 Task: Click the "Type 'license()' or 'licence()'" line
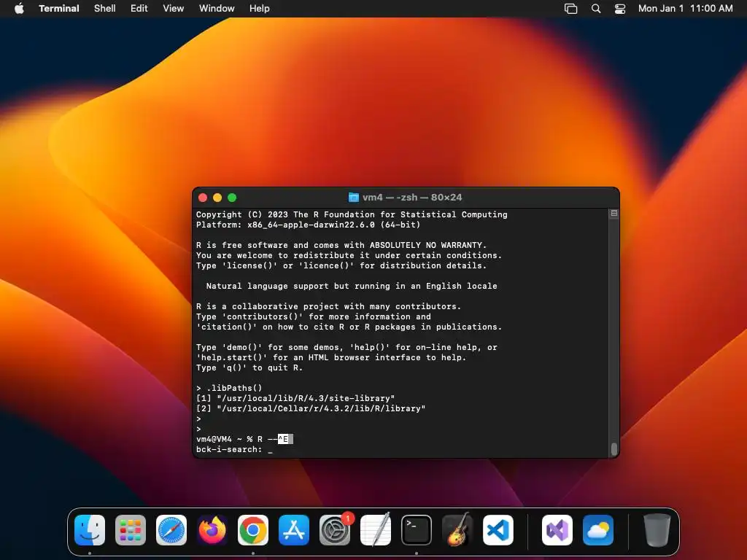click(341, 265)
